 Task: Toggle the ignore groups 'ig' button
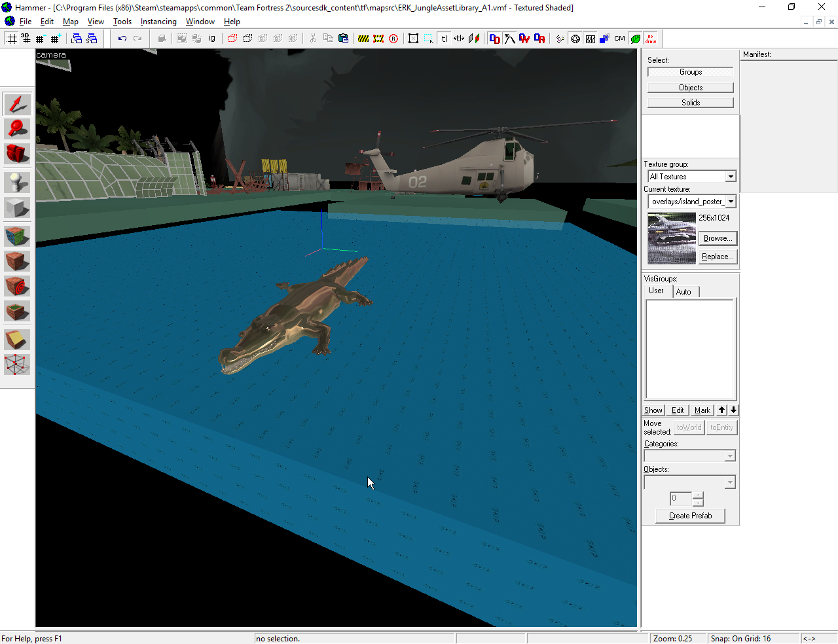(212, 39)
